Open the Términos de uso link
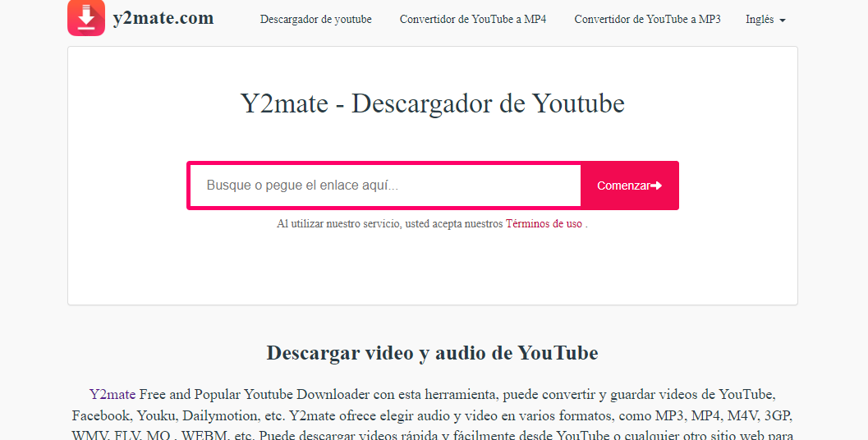The height and width of the screenshot is (440, 868). [x=544, y=224]
